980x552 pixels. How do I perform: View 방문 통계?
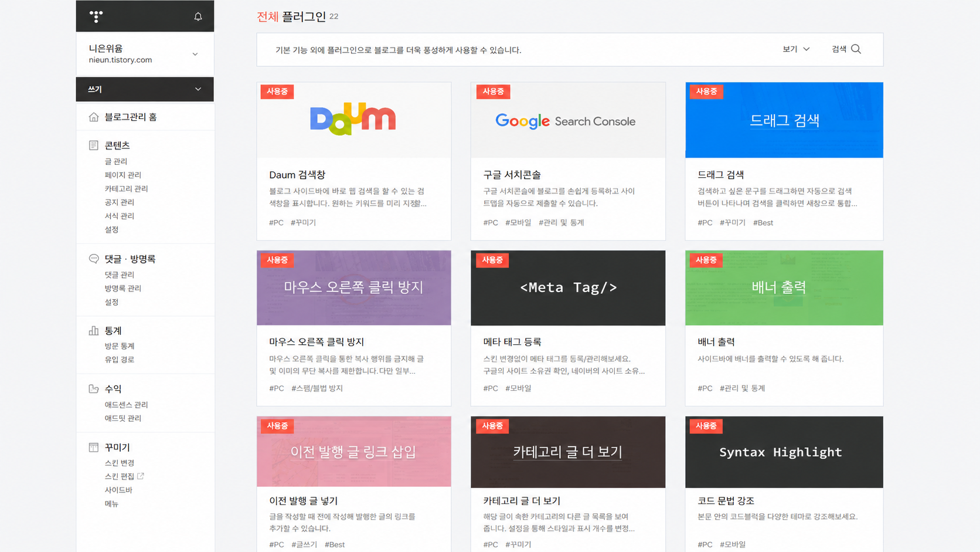(x=120, y=346)
